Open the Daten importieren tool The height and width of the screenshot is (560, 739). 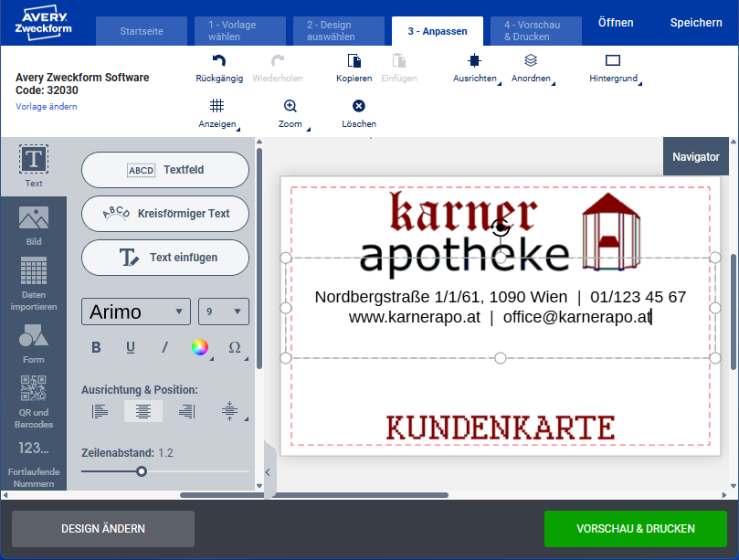34,284
